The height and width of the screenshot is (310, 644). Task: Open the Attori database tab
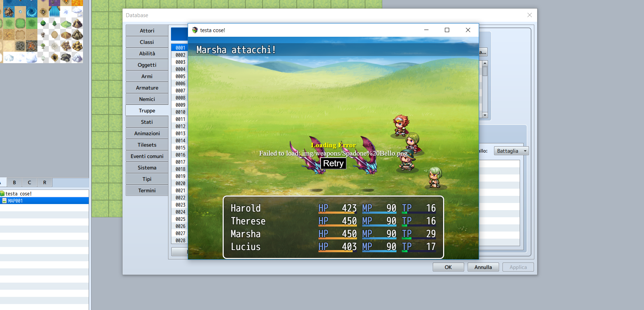click(147, 31)
